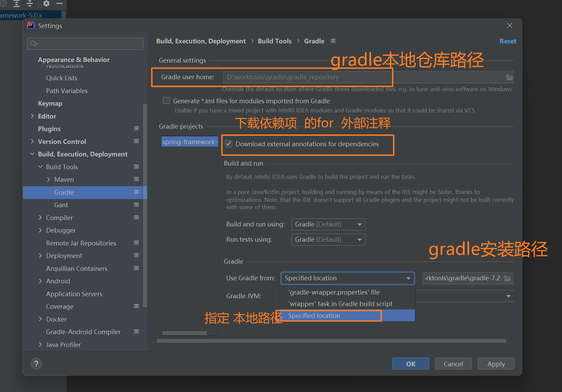Expand the Editor settings section
The image size is (562, 392).
pos(32,116)
